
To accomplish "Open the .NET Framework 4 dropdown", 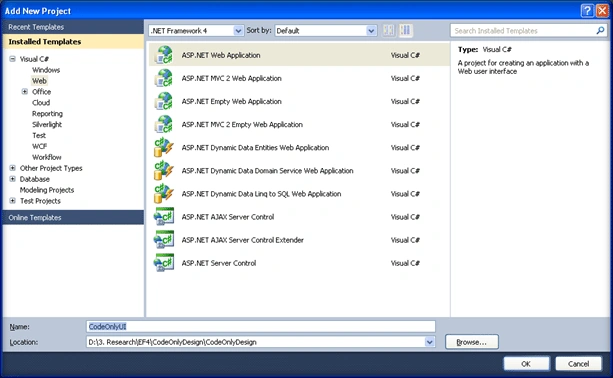I will coord(238,30).
